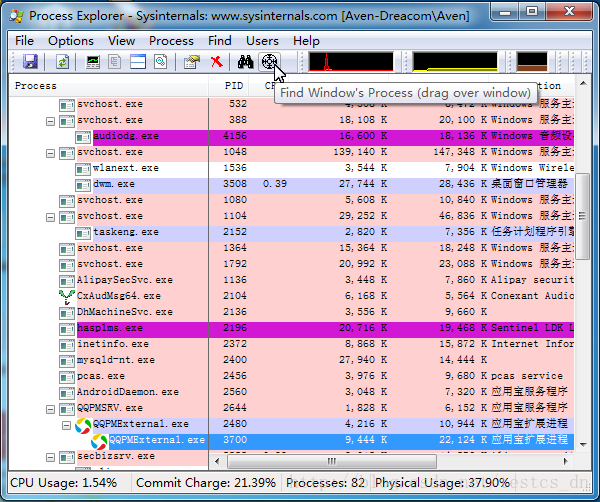Click the binoculars Find Handle icon
The width and height of the screenshot is (600, 502).
click(x=245, y=62)
